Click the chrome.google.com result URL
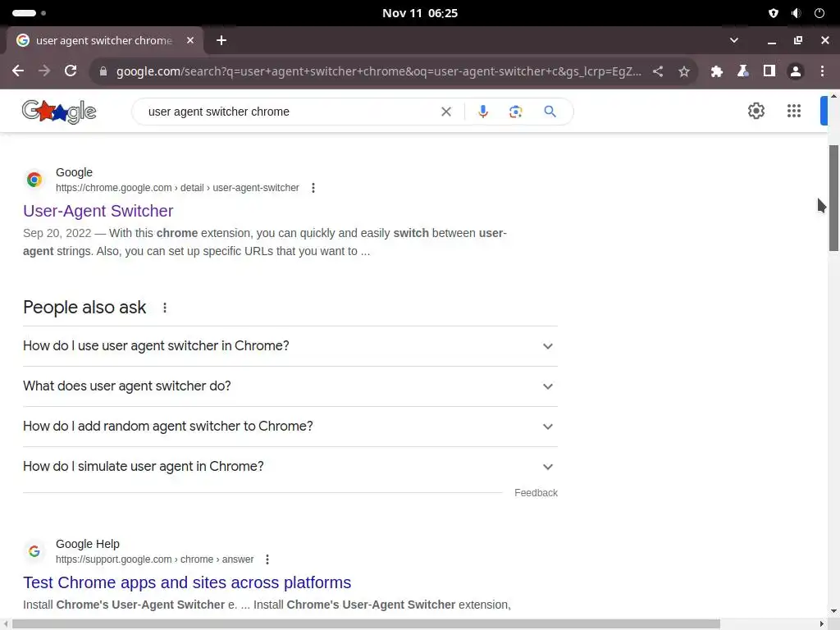This screenshot has width=840, height=630. tap(177, 188)
